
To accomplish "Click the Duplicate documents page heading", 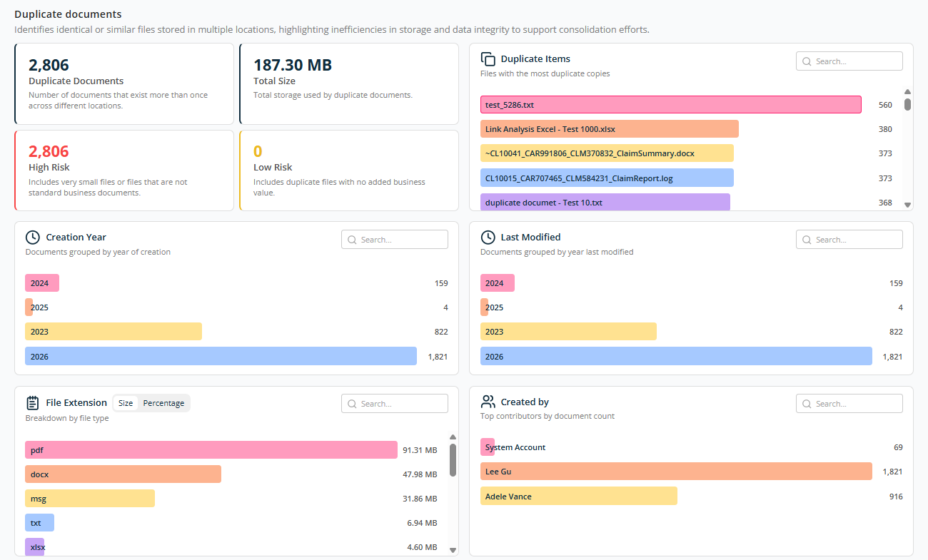I will tap(68, 14).
